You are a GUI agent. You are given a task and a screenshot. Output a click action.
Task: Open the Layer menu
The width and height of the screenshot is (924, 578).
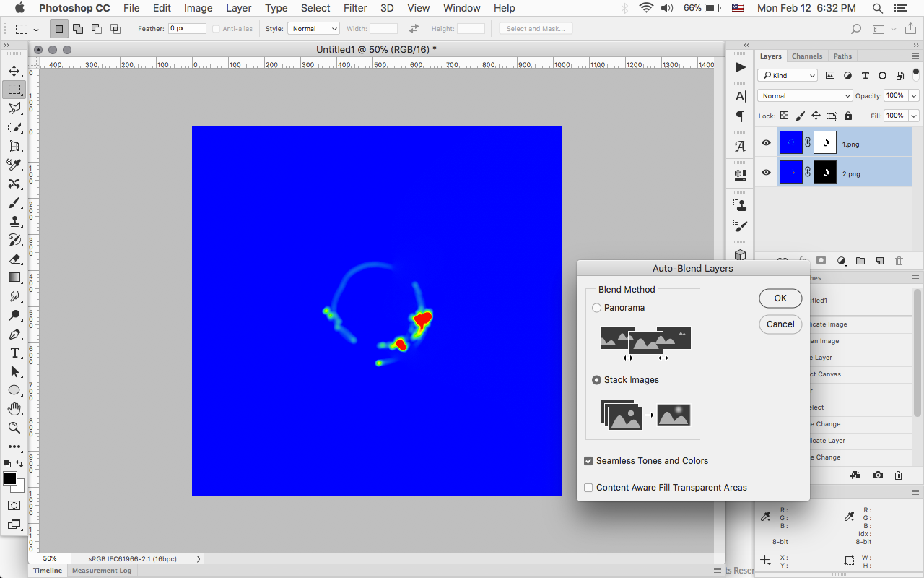pyautogui.click(x=238, y=8)
